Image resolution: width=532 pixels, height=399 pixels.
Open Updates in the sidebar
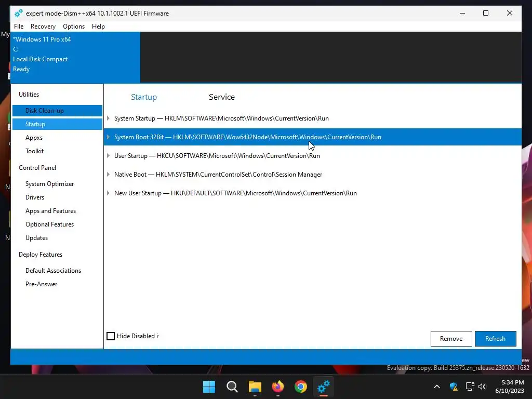tap(37, 238)
